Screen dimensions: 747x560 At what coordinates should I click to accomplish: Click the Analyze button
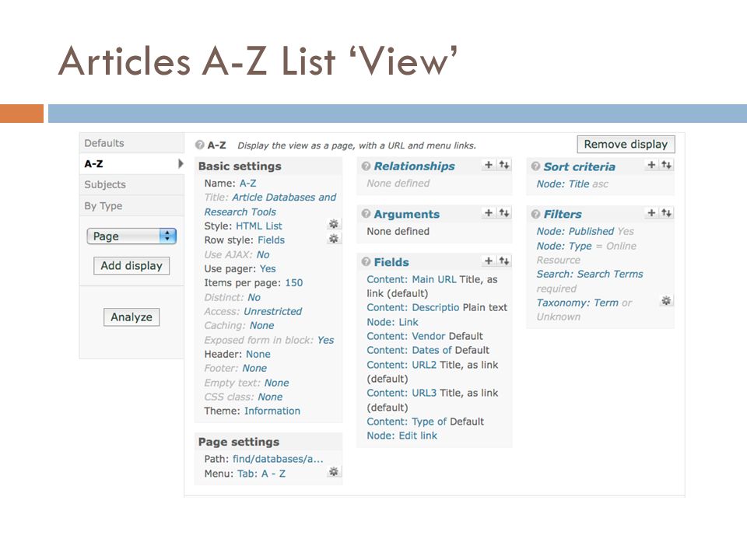pos(132,317)
